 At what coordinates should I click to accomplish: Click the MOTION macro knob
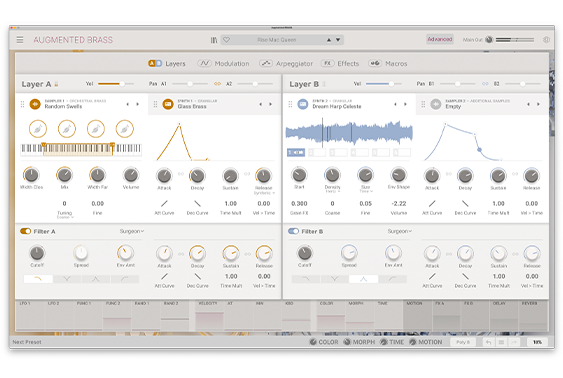point(413,342)
